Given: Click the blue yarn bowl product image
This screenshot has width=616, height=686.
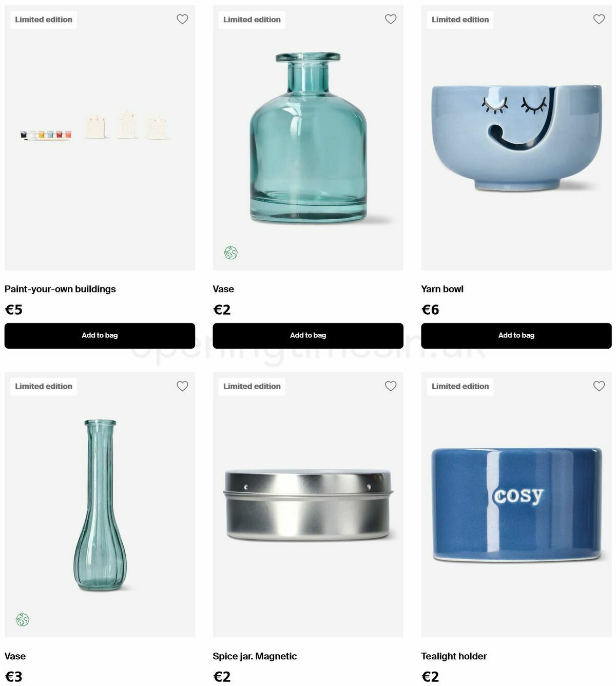Looking at the screenshot, I should point(516,138).
